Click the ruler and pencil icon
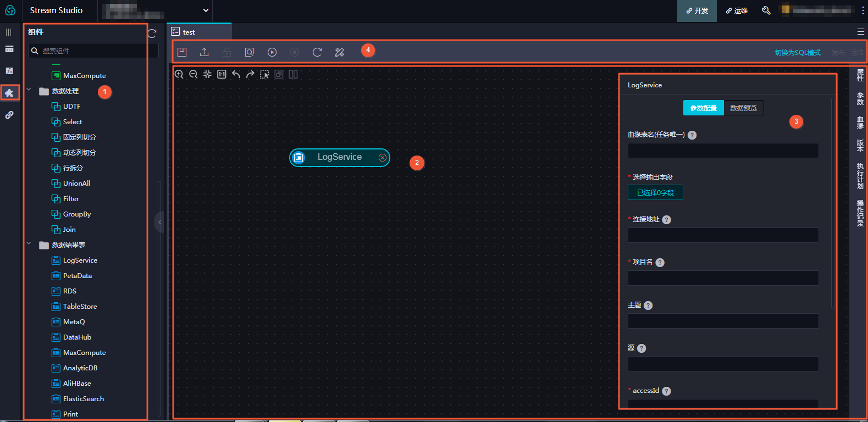This screenshot has width=868, height=422. pos(340,52)
